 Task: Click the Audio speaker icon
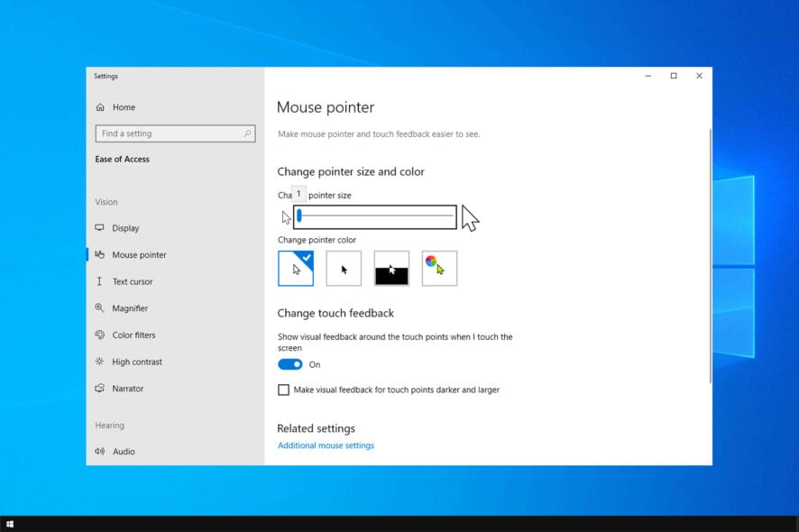(x=100, y=452)
